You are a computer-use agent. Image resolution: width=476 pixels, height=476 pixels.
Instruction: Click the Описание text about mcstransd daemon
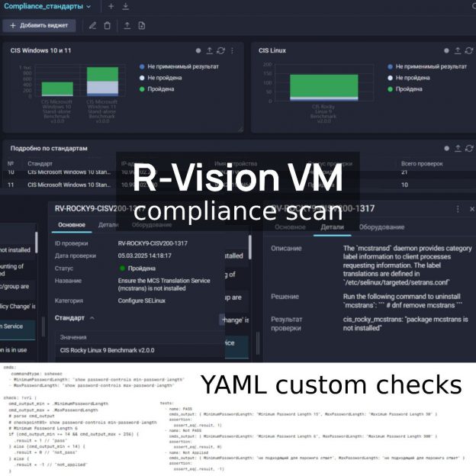tap(407, 265)
